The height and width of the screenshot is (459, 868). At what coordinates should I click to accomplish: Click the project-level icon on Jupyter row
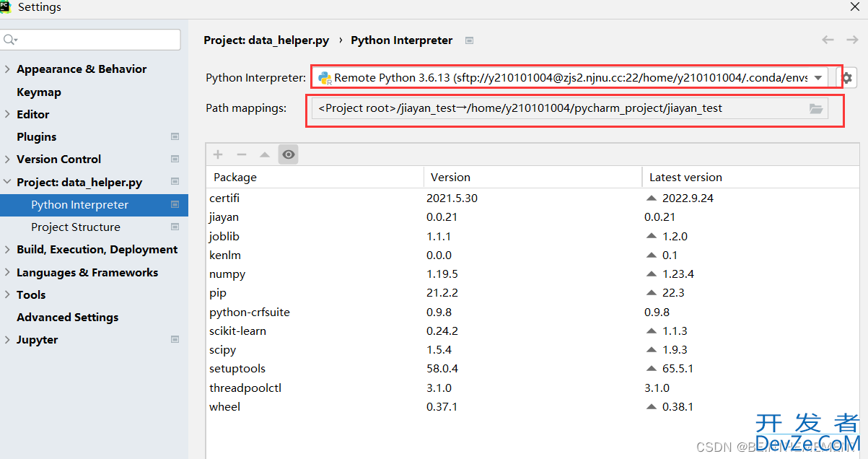[x=175, y=339]
